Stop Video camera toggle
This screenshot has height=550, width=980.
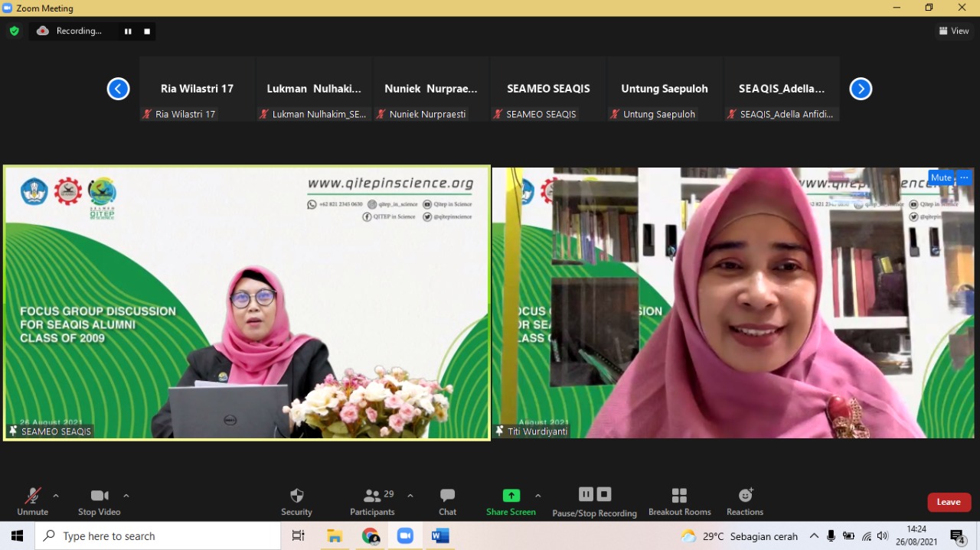[100, 501]
